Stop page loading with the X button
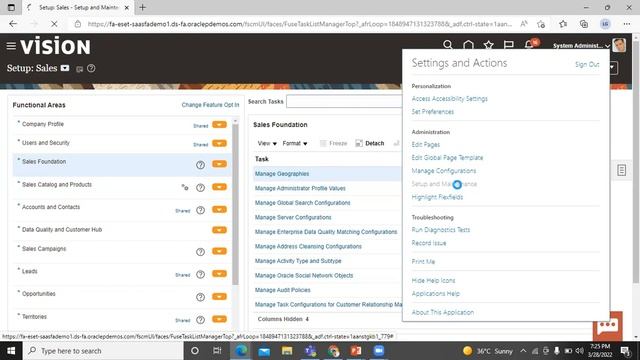The image size is (640, 360). pyautogui.click(x=54, y=24)
